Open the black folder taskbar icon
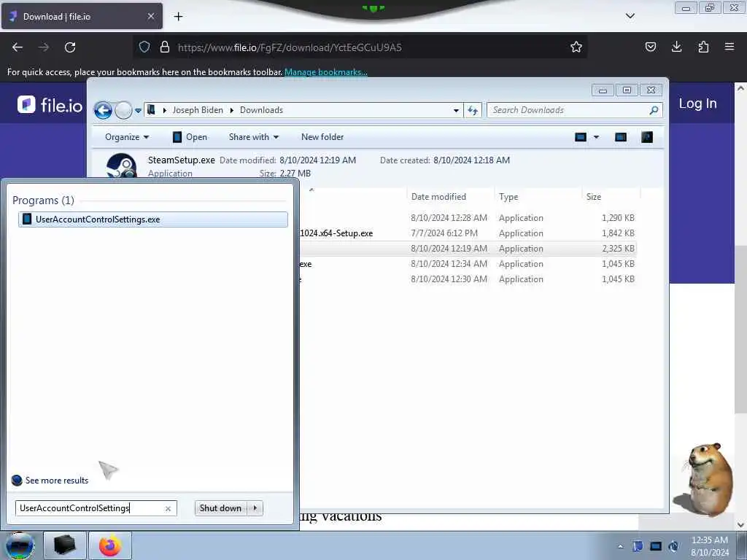 pos(65,545)
